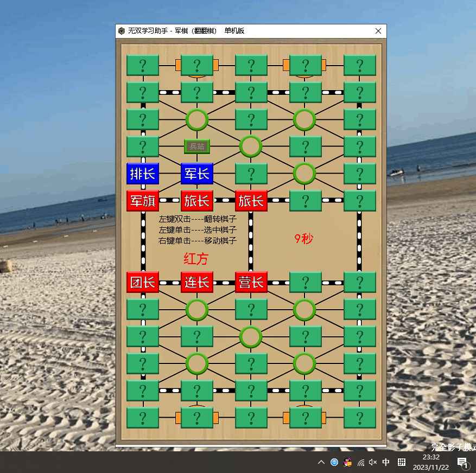Click the app icon in the title bar
This screenshot has width=476, height=473.
click(122, 31)
